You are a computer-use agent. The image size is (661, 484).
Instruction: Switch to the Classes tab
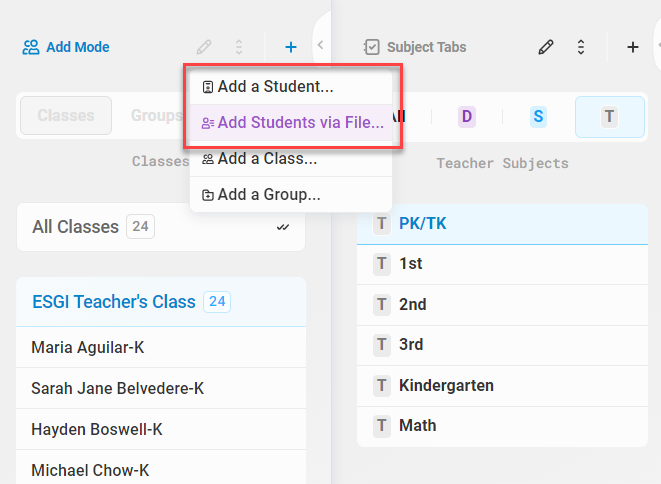[x=66, y=116]
